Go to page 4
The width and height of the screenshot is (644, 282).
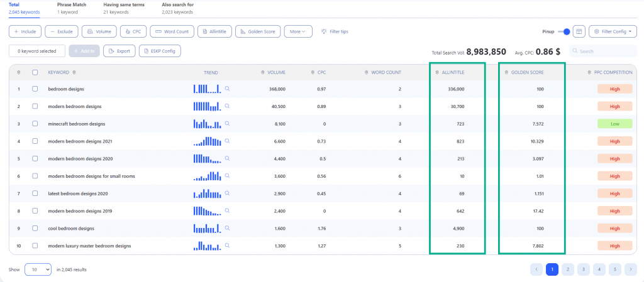[599, 269]
